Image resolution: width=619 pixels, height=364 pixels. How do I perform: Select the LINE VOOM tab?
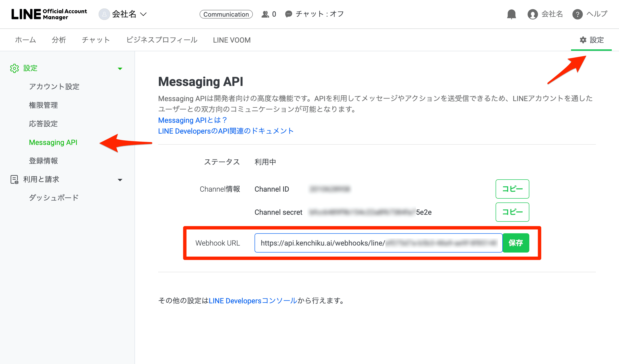coord(232,40)
